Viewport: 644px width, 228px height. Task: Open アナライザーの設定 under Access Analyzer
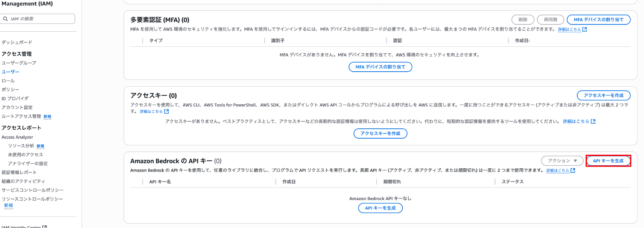[x=28, y=164]
